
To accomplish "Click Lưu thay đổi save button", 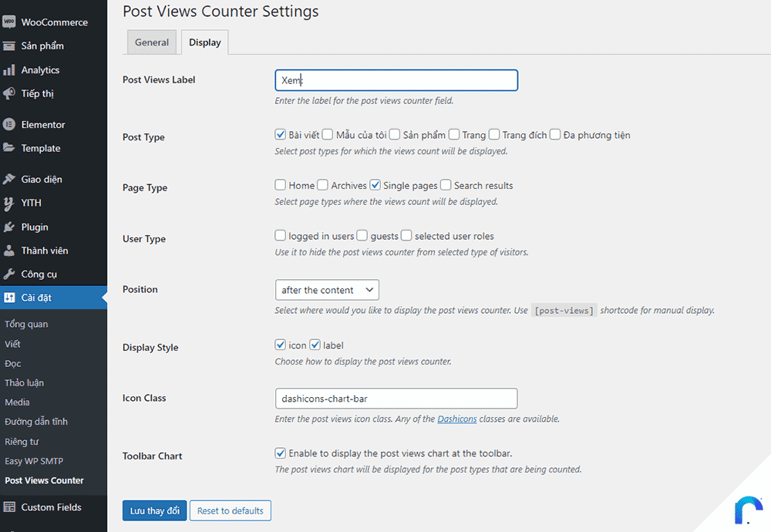I will click(x=154, y=510).
